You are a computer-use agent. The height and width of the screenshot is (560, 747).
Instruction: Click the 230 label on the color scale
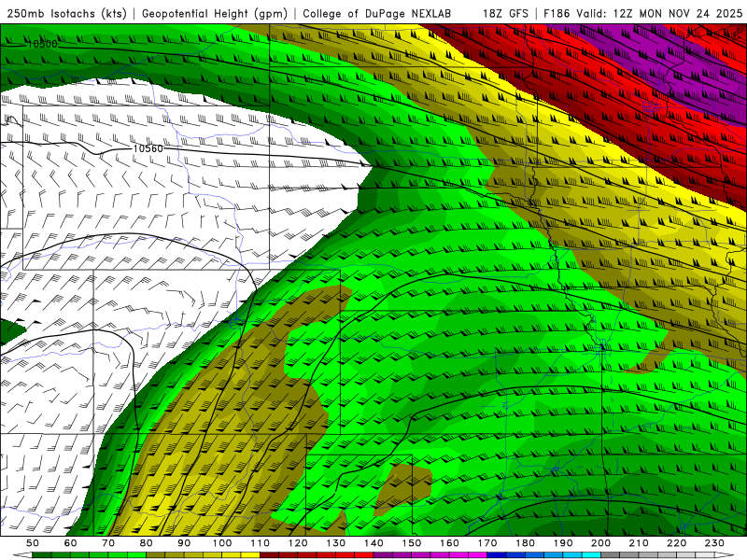pos(714,543)
